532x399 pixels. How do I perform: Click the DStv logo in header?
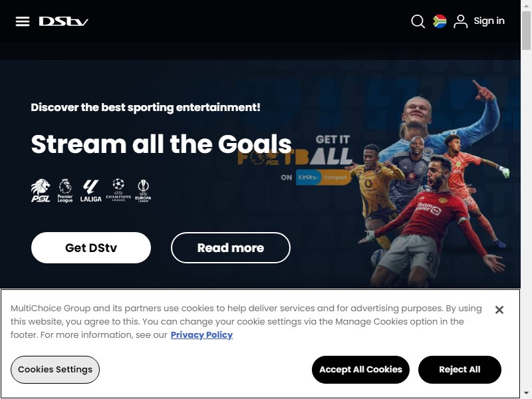(x=63, y=21)
